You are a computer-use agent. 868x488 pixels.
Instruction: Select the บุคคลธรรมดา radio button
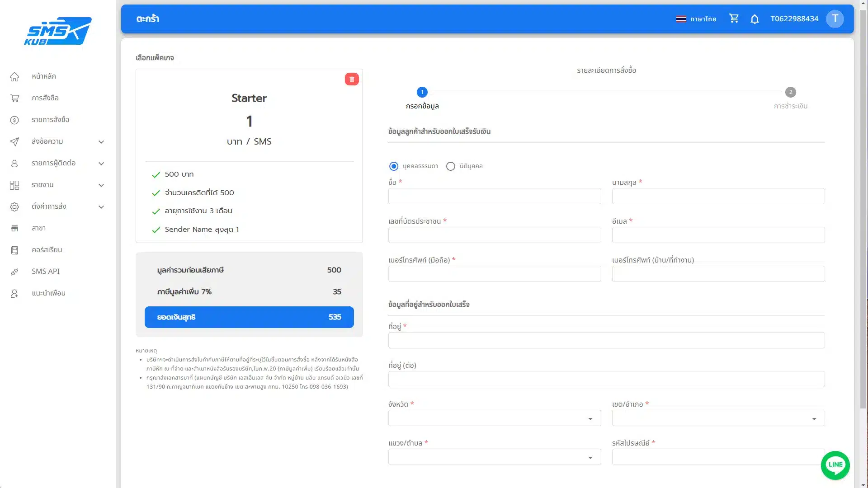(394, 166)
